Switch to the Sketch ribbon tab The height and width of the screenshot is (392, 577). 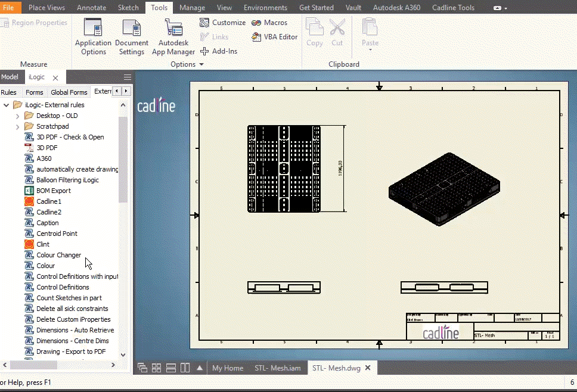pyautogui.click(x=128, y=7)
